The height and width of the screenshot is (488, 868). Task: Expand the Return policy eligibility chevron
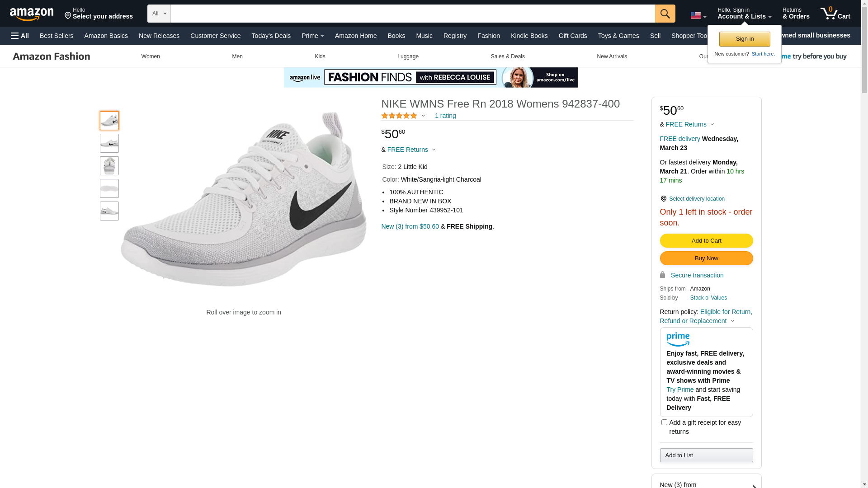click(732, 321)
